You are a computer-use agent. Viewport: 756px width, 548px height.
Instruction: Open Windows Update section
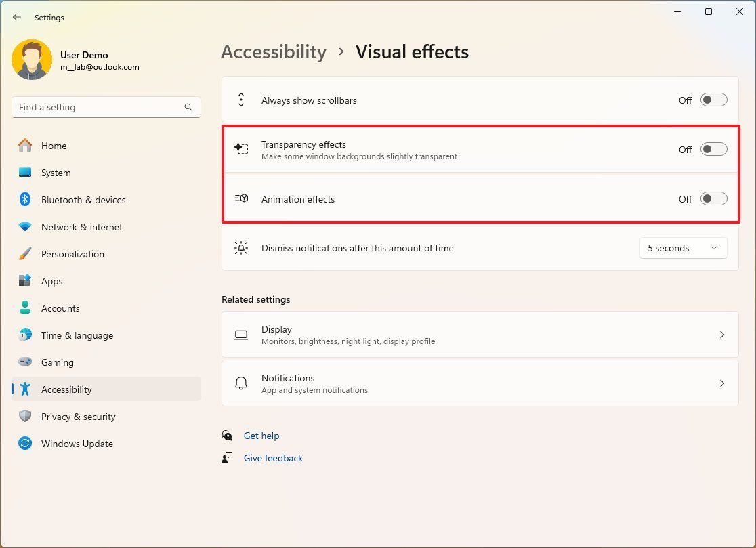pyautogui.click(x=106, y=444)
